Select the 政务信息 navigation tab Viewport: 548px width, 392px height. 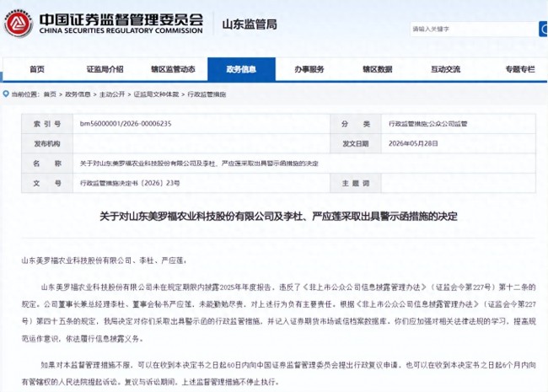(241, 69)
